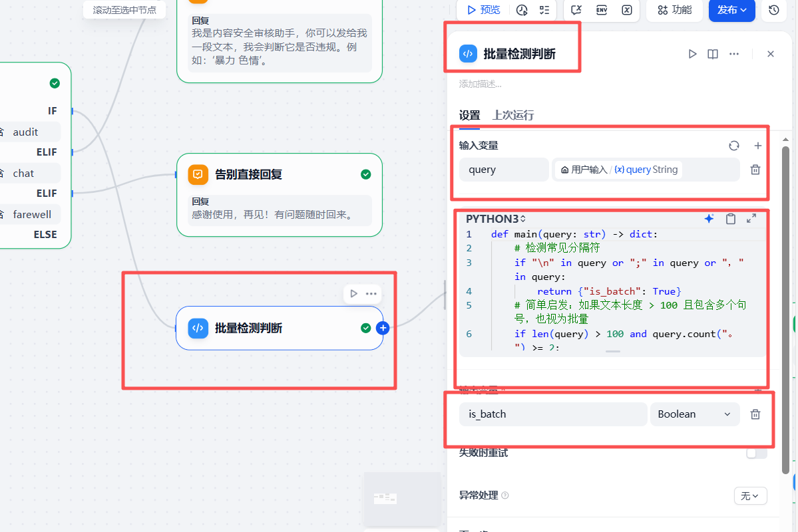Image resolution: width=798 pixels, height=532 pixels.
Task: Click the 功能 features button
Action: click(x=675, y=10)
